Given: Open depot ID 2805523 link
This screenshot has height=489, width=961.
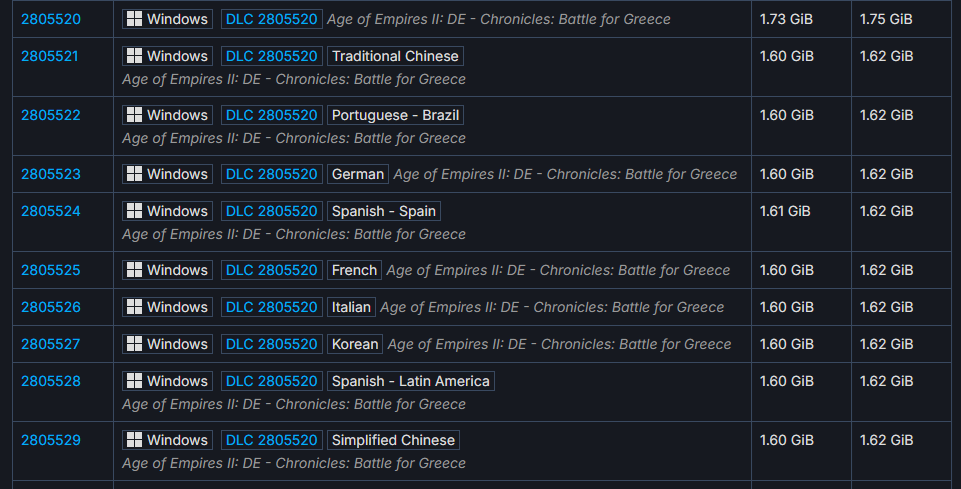Looking at the screenshot, I should pyautogui.click(x=51, y=174).
